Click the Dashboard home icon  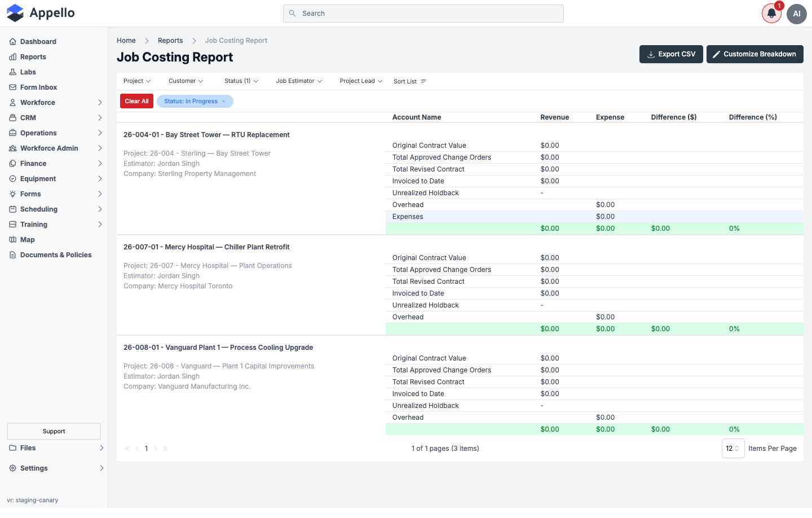click(12, 42)
